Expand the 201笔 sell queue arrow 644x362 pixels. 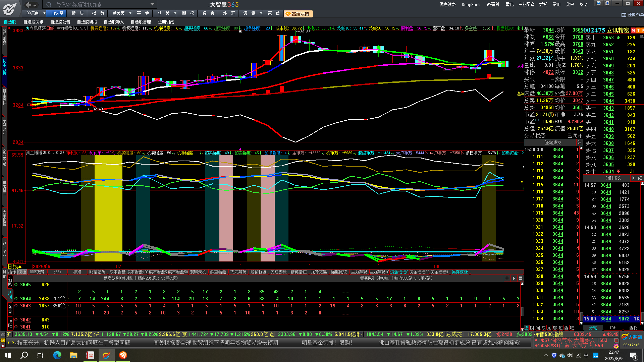(68, 299)
